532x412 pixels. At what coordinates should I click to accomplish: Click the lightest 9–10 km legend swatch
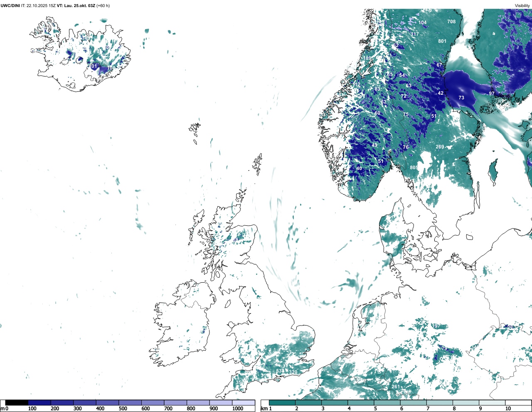[x=492, y=402]
